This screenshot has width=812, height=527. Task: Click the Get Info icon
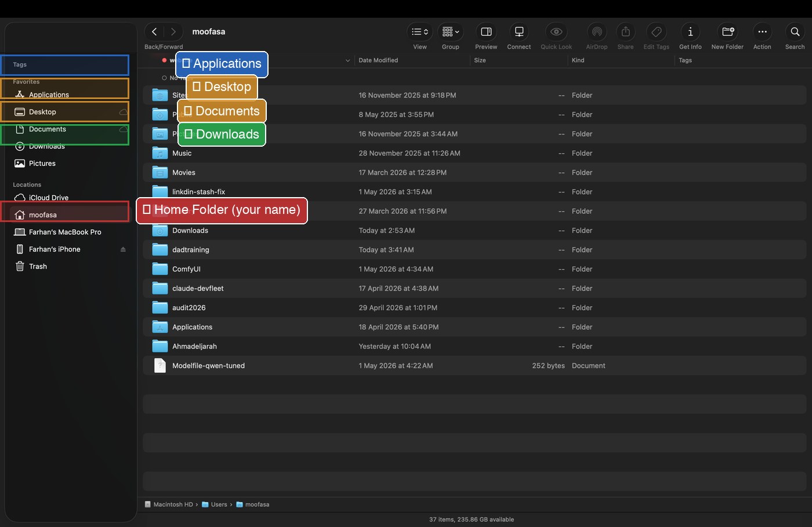(690, 32)
